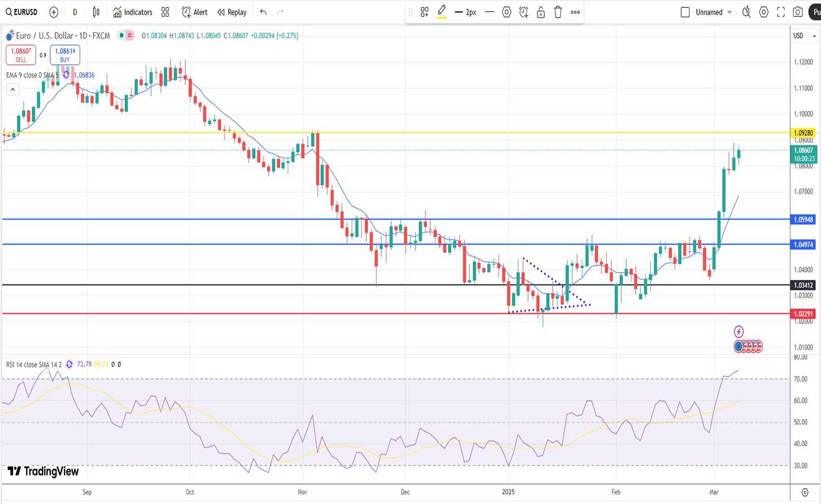Image resolution: width=821 pixels, height=504 pixels.
Task: Open the layout grid templates icon
Action: click(x=165, y=12)
